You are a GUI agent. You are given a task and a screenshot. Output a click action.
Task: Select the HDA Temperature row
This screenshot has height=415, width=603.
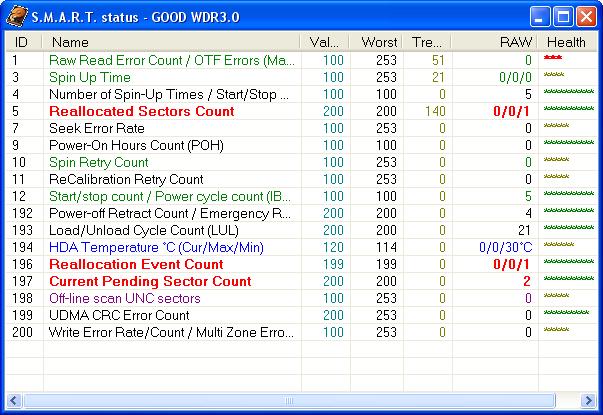pos(302,247)
